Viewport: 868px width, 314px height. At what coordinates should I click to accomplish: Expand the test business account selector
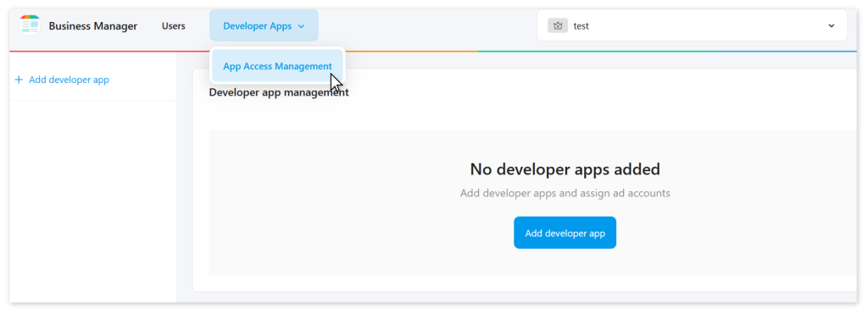pyautogui.click(x=692, y=25)
